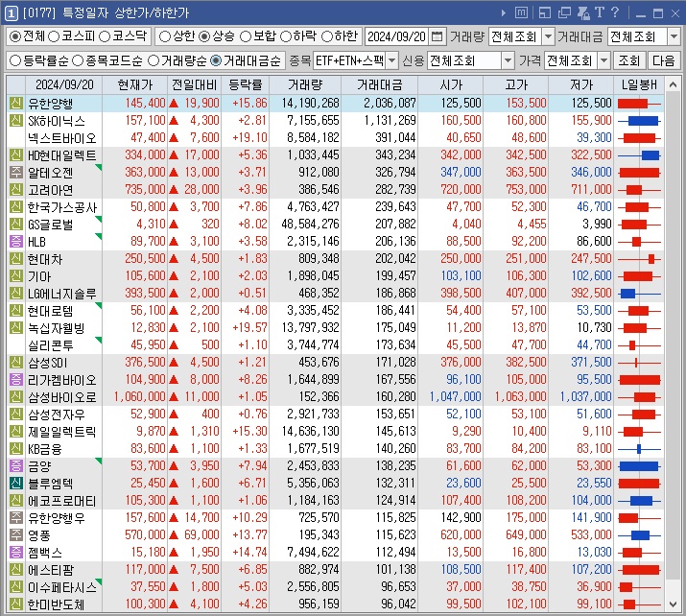Click the 시가 column header
This screenshot has width=686, height=616.
click(451, 84)
